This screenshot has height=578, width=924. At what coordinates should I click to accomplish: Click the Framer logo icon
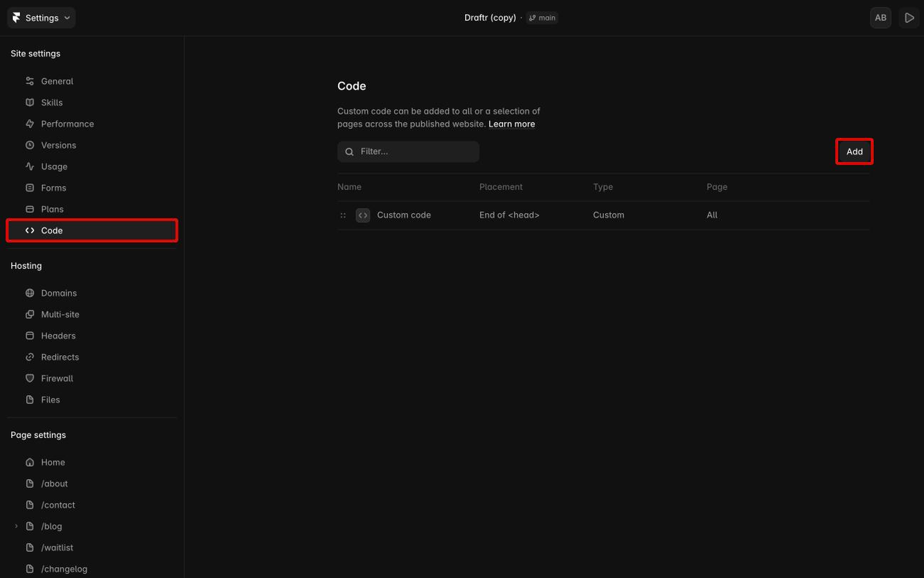click(17, 18)
